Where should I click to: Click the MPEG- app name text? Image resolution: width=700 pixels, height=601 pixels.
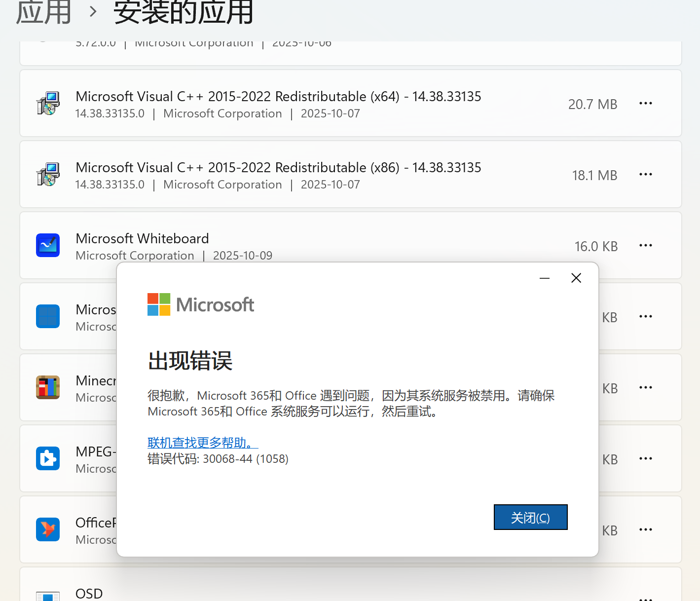(96, 451)
